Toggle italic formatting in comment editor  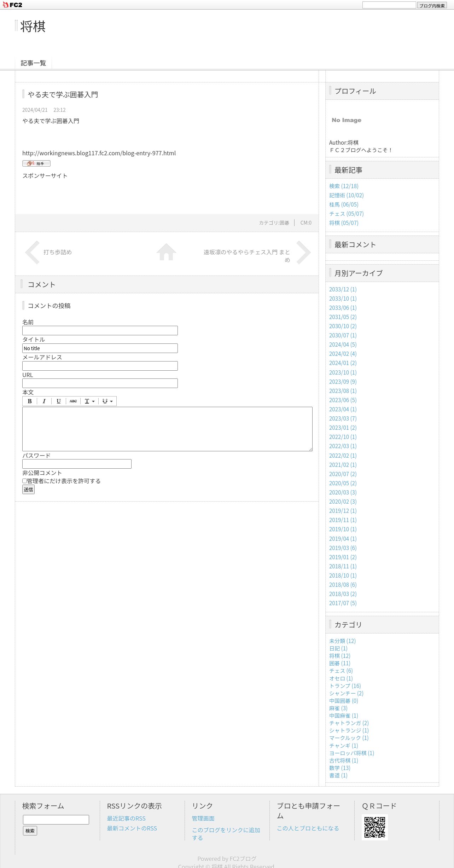pyautogui.click(x=44, y=401)
